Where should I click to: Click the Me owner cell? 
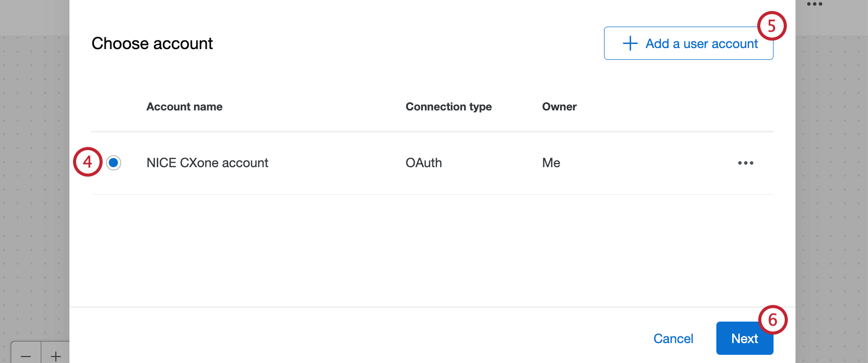(x=551, y=163)
